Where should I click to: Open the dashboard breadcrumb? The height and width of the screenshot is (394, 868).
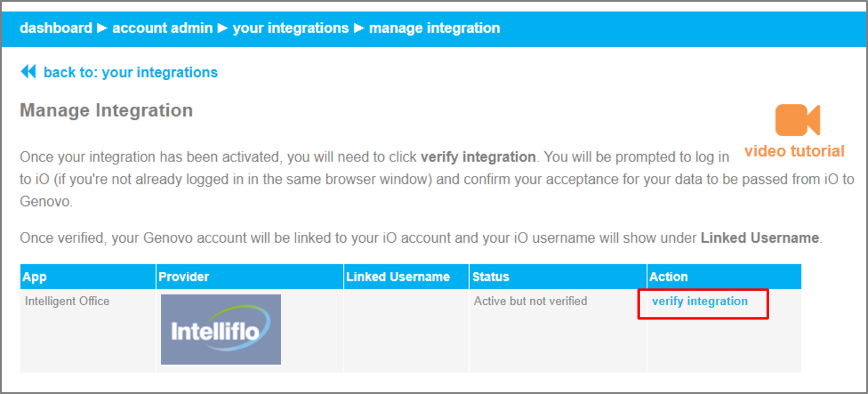[x=56, y=28]
